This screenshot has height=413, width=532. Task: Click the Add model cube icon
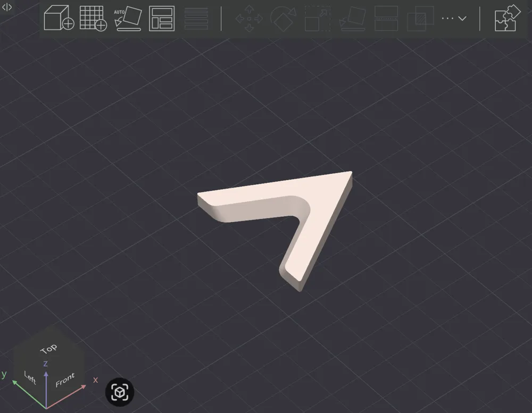point(59,18)
